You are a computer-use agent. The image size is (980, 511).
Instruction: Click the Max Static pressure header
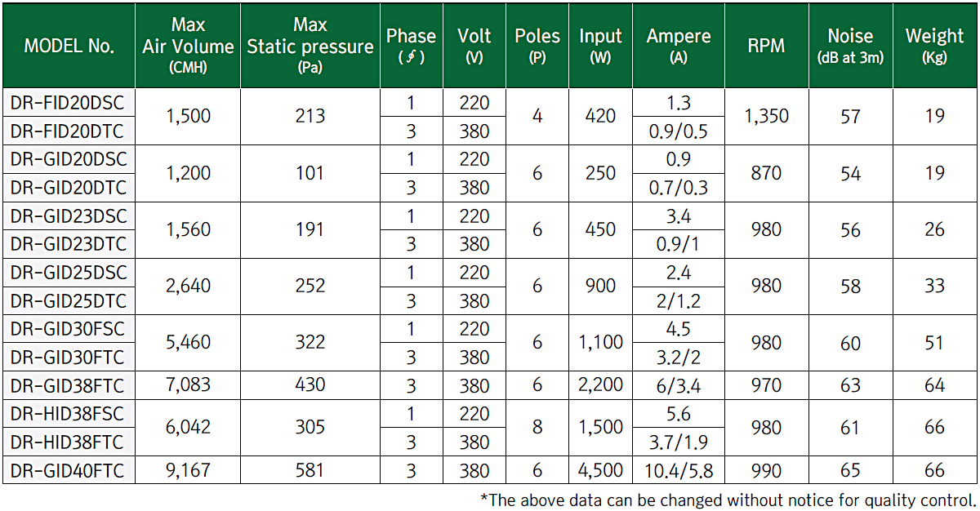310,46
